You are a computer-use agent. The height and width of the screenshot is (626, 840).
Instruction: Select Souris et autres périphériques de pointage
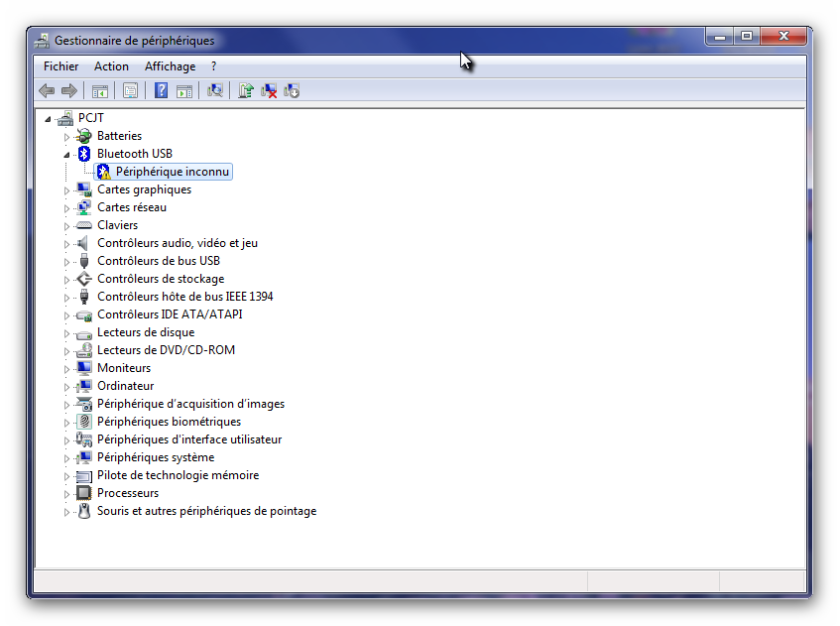(206, 511)
